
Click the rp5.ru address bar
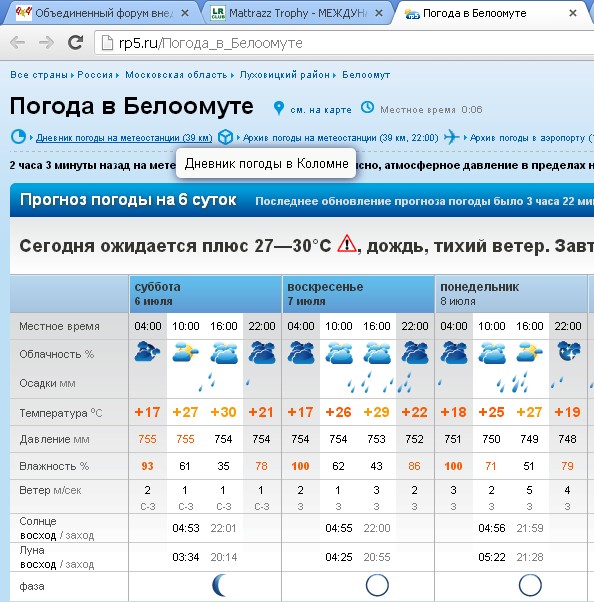tap(346, 43)
